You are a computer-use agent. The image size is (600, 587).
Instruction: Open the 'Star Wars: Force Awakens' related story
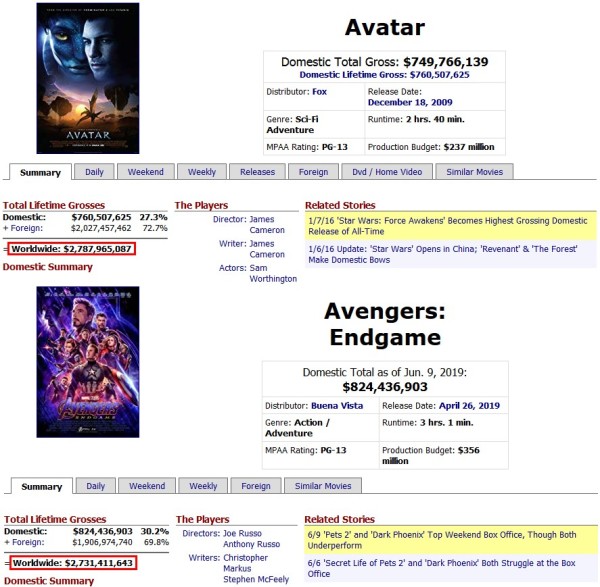pos(448,226)
